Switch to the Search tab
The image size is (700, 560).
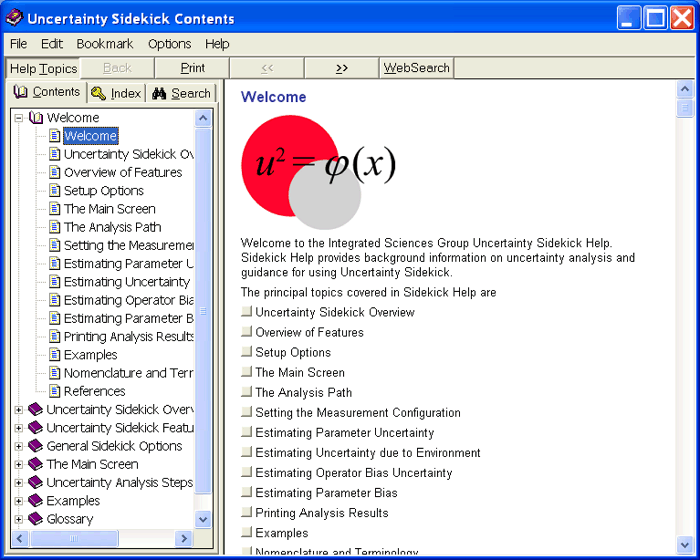point(181,93)
